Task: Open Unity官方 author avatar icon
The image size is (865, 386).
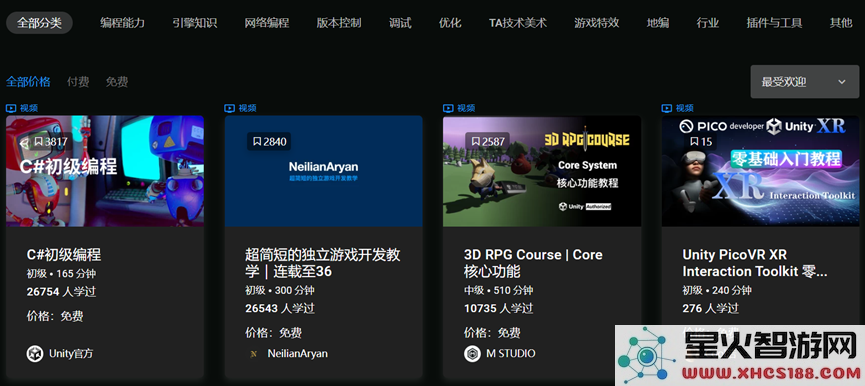Action: click(35, 353)
